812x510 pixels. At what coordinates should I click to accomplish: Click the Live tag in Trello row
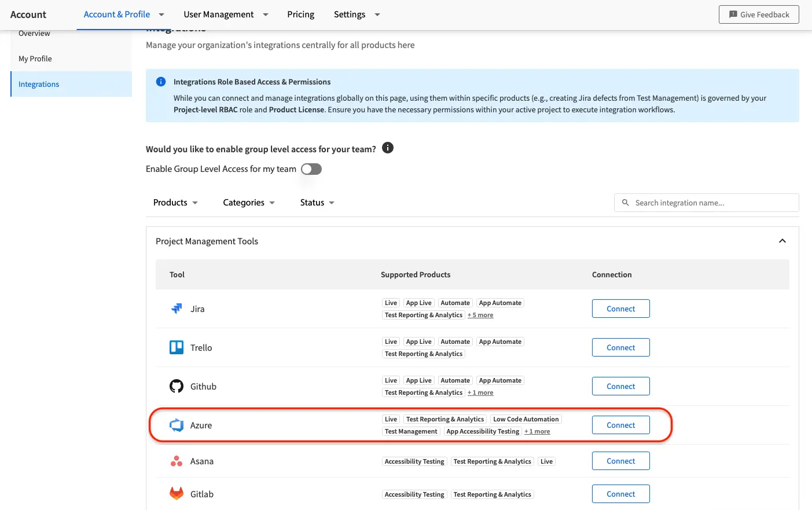391,342
